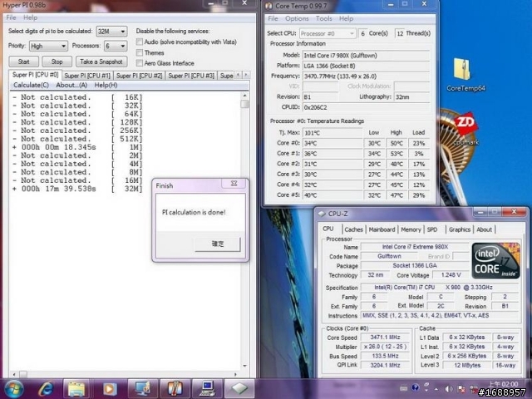The width and height of the screenshot is (532, 399).
Task: Click the blue help question mark tray icon
Action: [416, 388]
